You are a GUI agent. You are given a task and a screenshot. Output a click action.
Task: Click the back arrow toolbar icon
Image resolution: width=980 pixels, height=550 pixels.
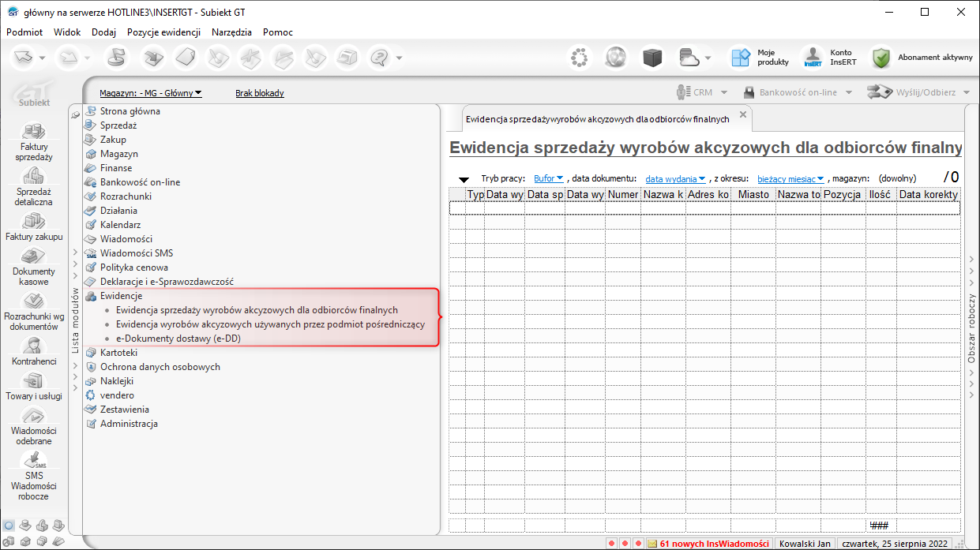click(25, 57)
